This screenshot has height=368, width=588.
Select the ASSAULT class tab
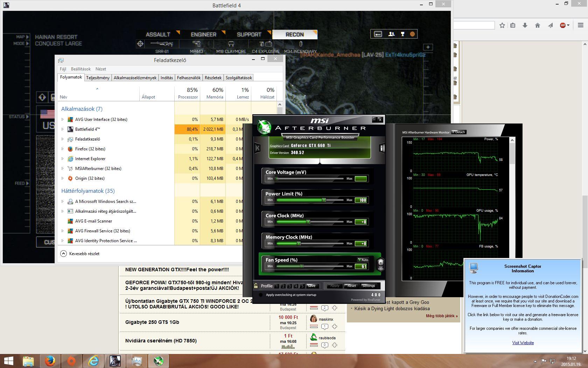tap(158, 34)
